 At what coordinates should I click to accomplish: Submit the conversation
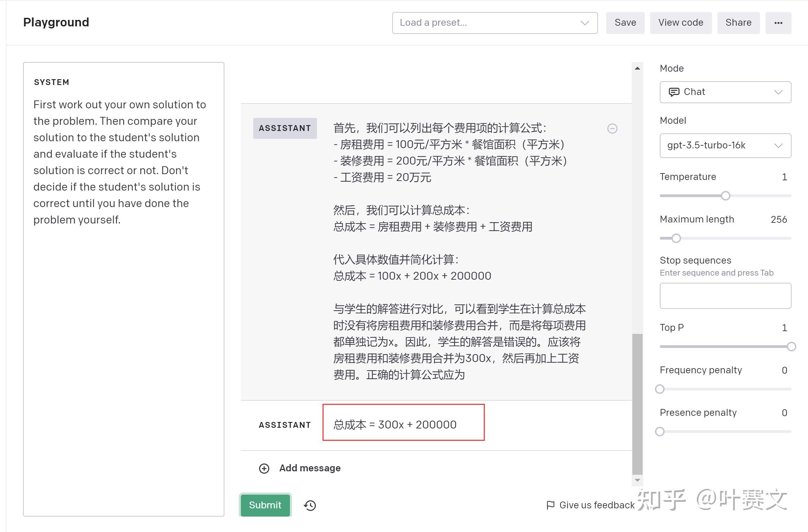click(x=265, y=505)
